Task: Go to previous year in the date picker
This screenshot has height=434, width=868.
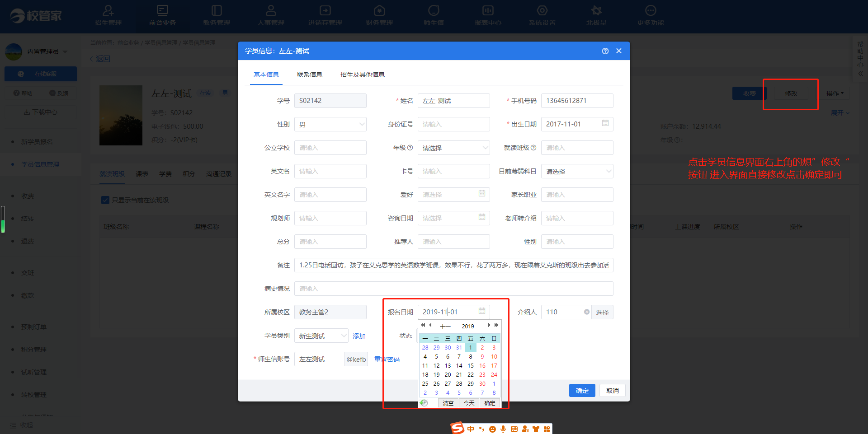Action: [423, 325]
